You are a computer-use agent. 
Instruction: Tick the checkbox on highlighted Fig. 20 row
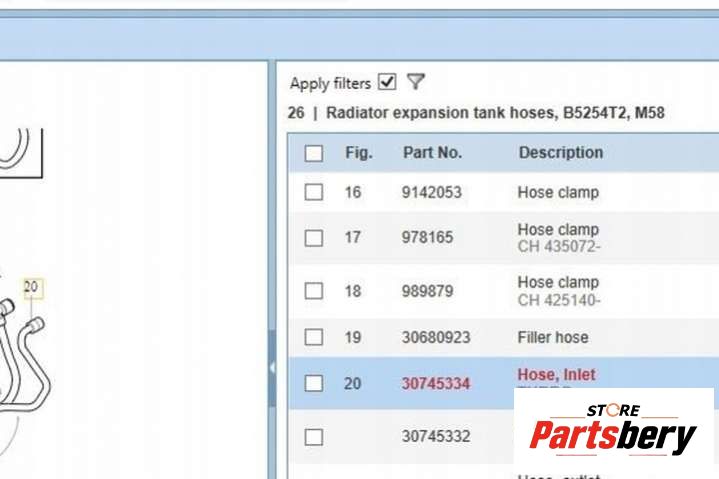click(x=314, y=383)
